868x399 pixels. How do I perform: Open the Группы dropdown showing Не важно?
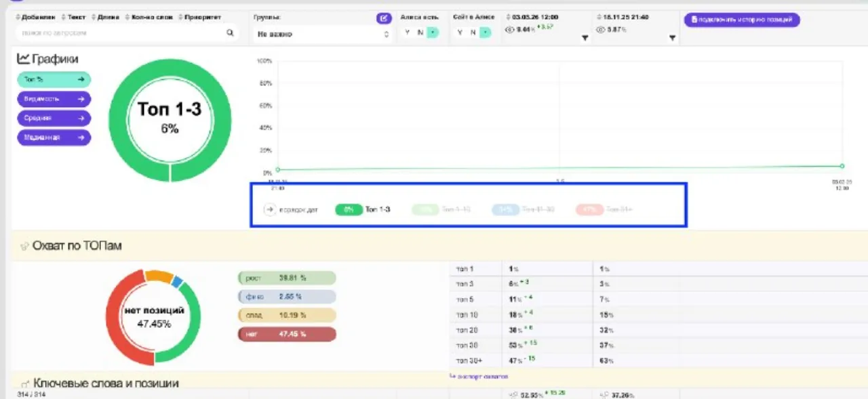pos(323,34)
